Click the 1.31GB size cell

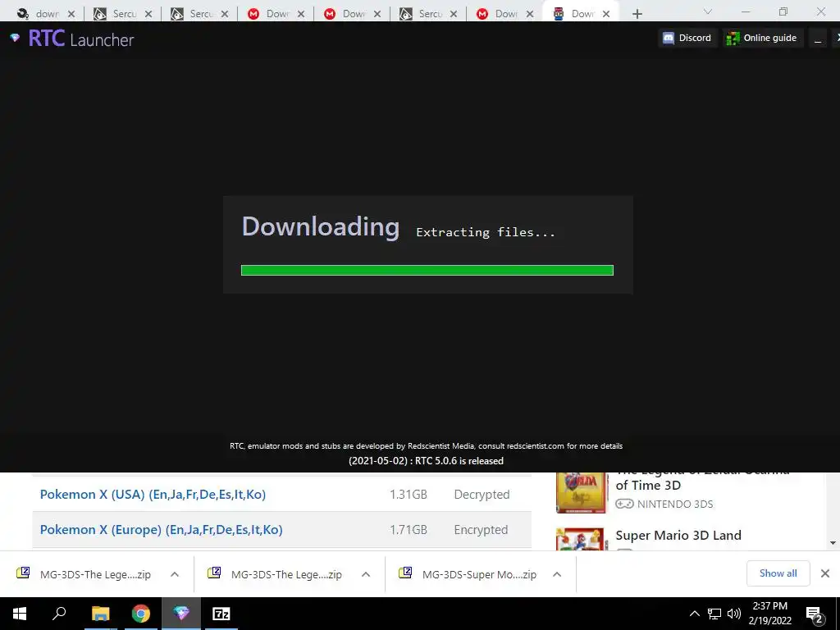tap(409, 494)
